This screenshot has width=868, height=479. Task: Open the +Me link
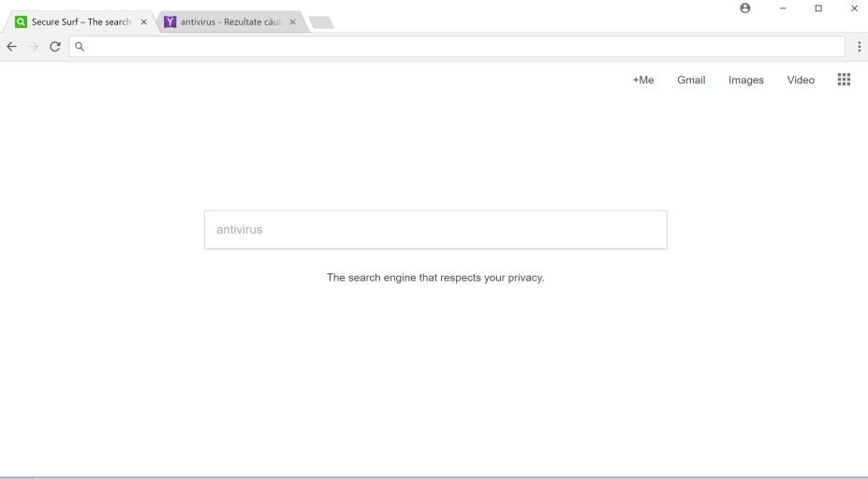(643, 80)
